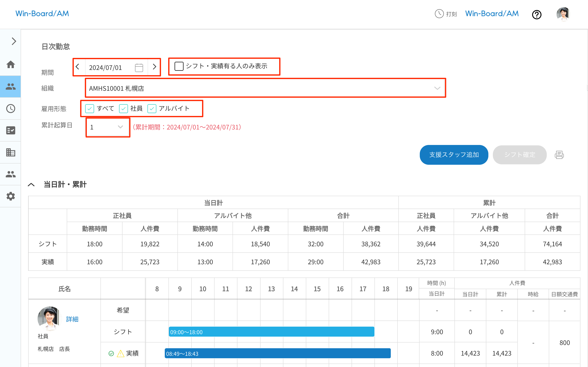Uncheck the すべて employment checkbox
The width and height of the screenshot is (588, 367).
[90, 108]
